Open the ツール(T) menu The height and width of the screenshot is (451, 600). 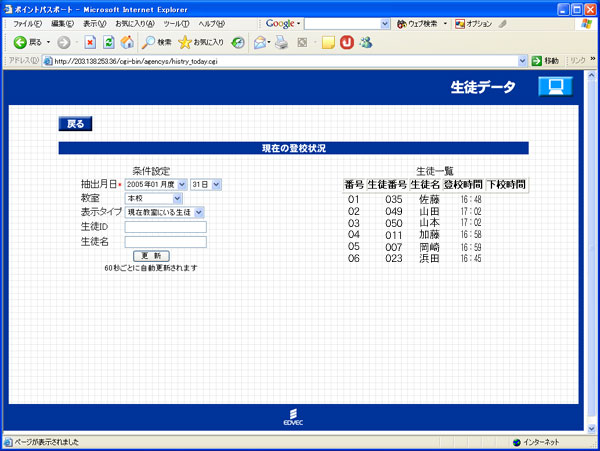pyautogui.click(x=176, y=23)
